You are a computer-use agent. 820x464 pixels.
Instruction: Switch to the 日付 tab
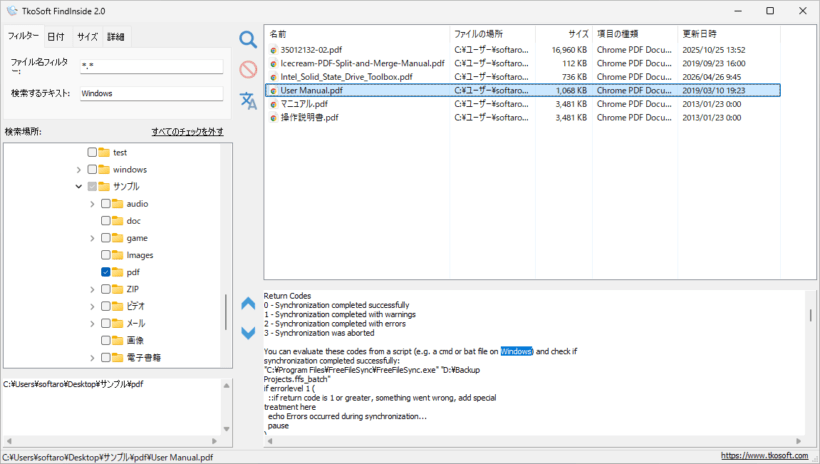coord(56,37)
